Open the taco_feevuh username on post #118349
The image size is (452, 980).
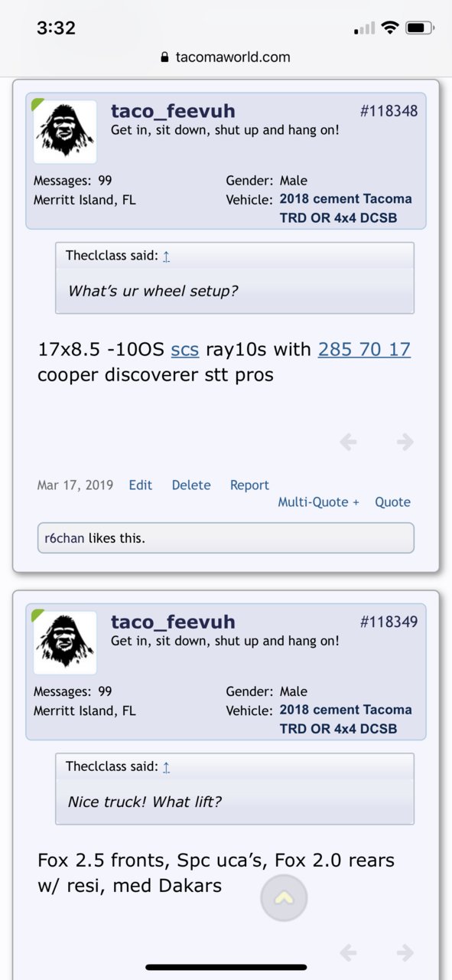point(173,622)
